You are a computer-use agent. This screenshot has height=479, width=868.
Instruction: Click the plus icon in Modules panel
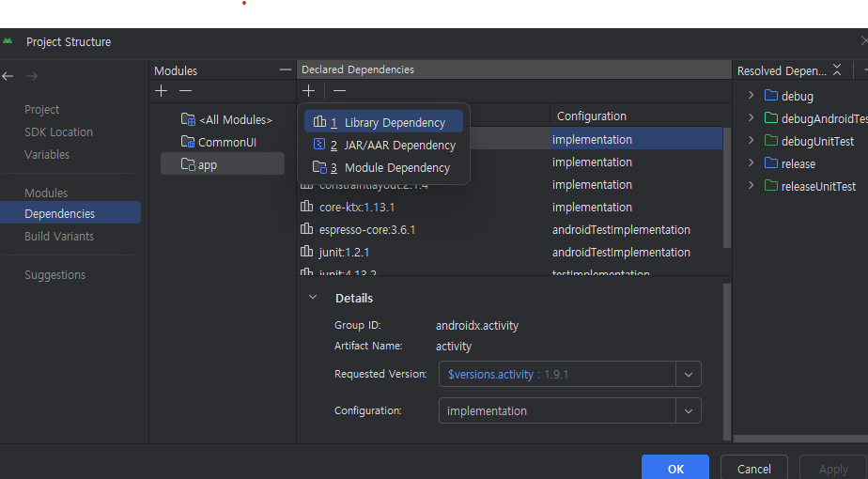162,91
